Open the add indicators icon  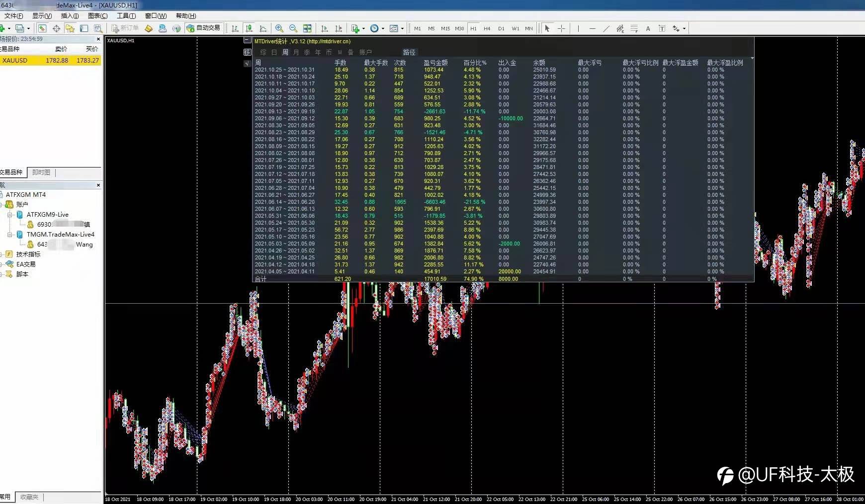355,28
